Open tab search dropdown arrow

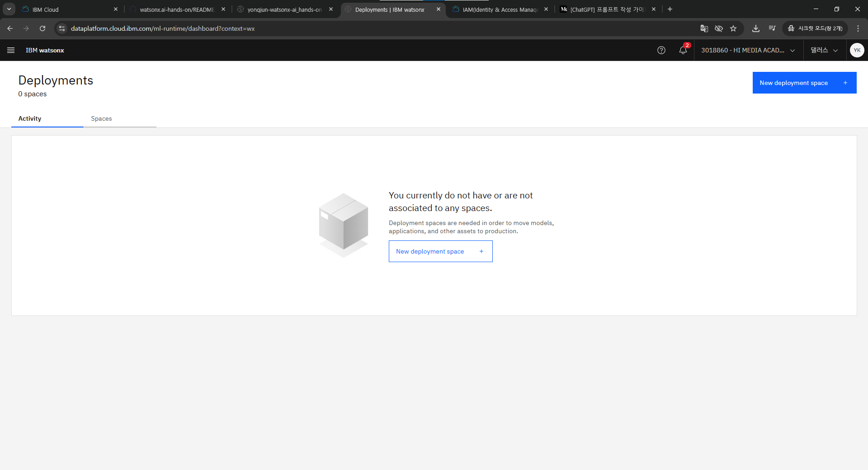click(9, 9)
